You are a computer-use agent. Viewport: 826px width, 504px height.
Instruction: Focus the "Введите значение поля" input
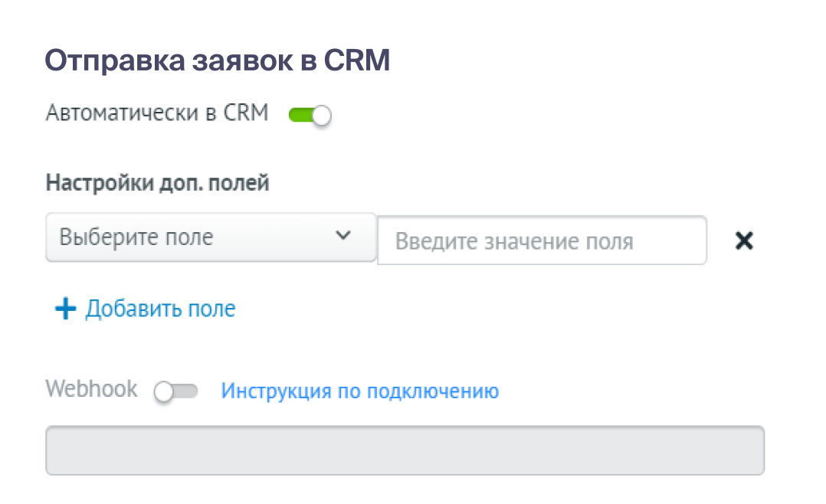tap(542, 241)
